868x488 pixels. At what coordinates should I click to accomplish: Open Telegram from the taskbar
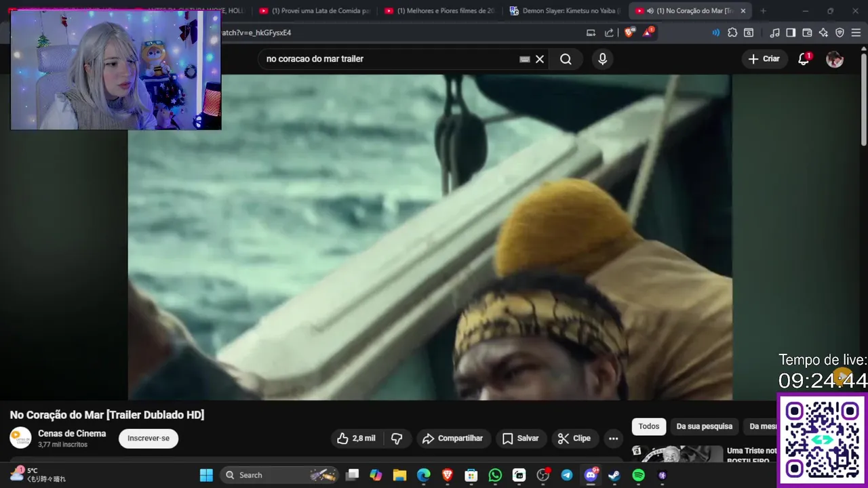567,475
